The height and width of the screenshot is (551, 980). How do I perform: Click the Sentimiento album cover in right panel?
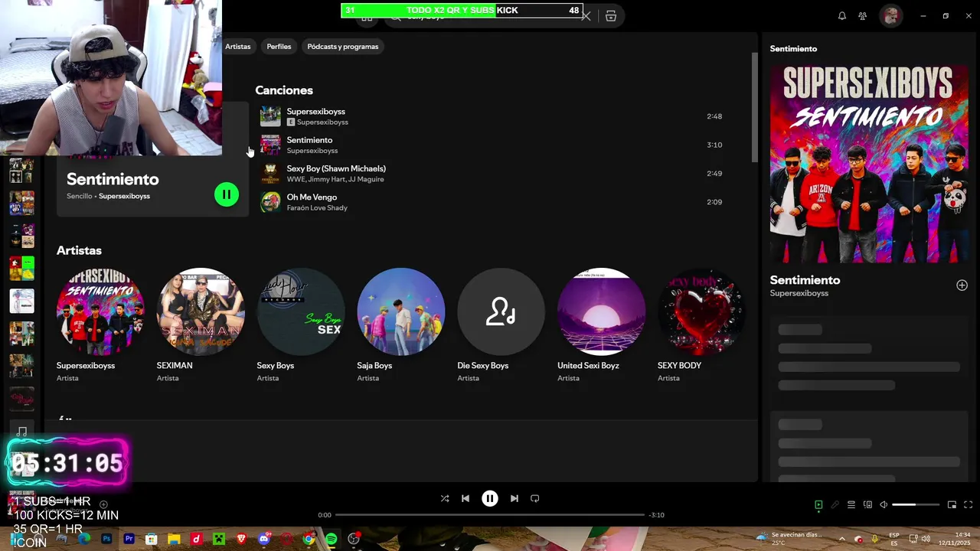(x=869, y=164)
